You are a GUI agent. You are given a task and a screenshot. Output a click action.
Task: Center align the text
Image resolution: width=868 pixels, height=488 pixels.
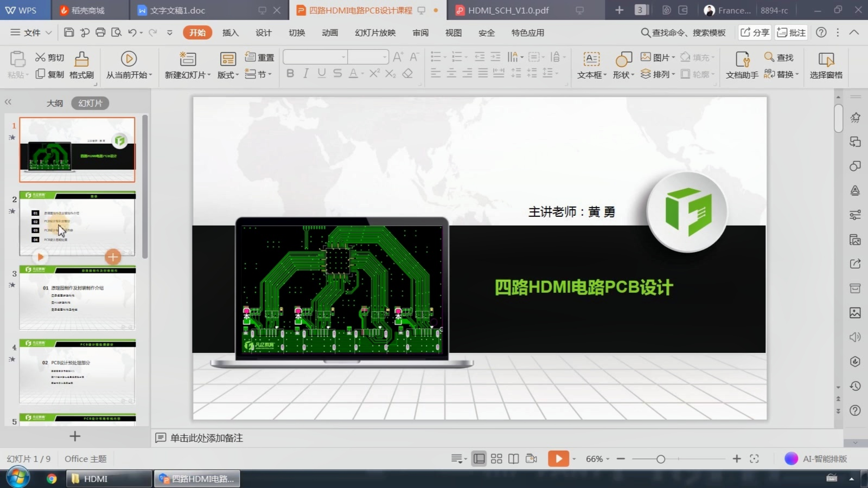(x=451, y=73)
